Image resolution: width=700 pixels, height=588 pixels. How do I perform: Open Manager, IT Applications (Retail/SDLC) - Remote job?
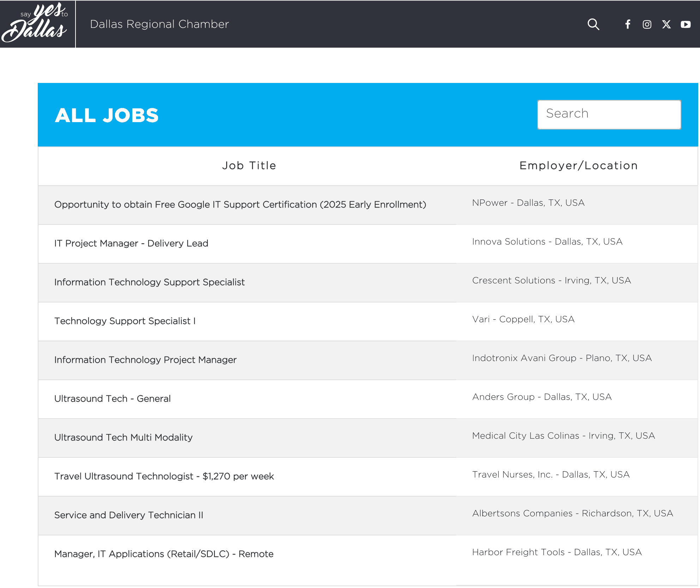pyautogui.click(x=164, y=554)
